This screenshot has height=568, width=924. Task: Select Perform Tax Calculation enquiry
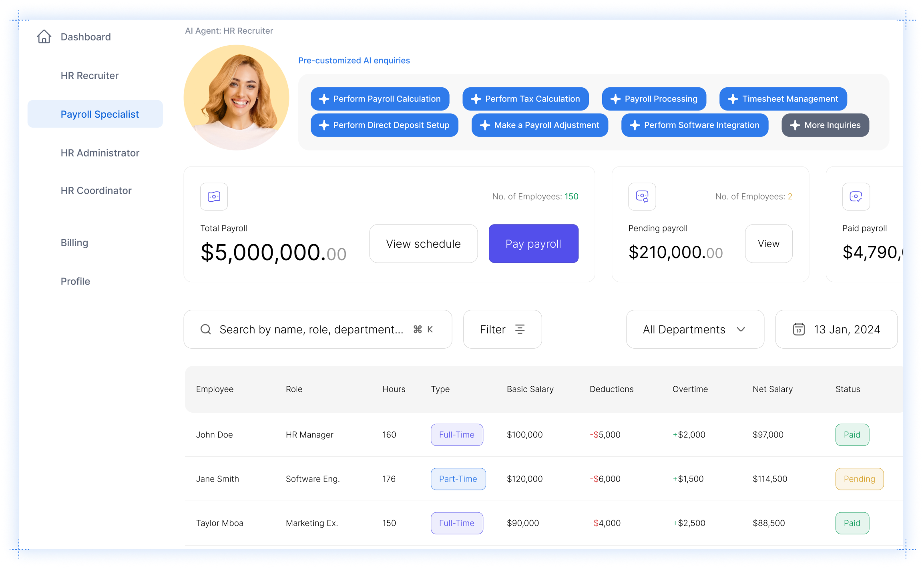(525, 99)
